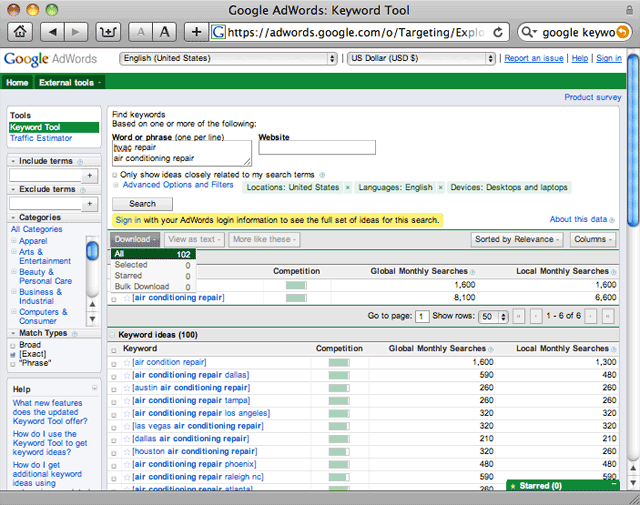Image resolution: width=640 pixels, height=505 pixels.
Task: Tick checkbox for air conditioning repair phoenix
Action: (114, 465)
